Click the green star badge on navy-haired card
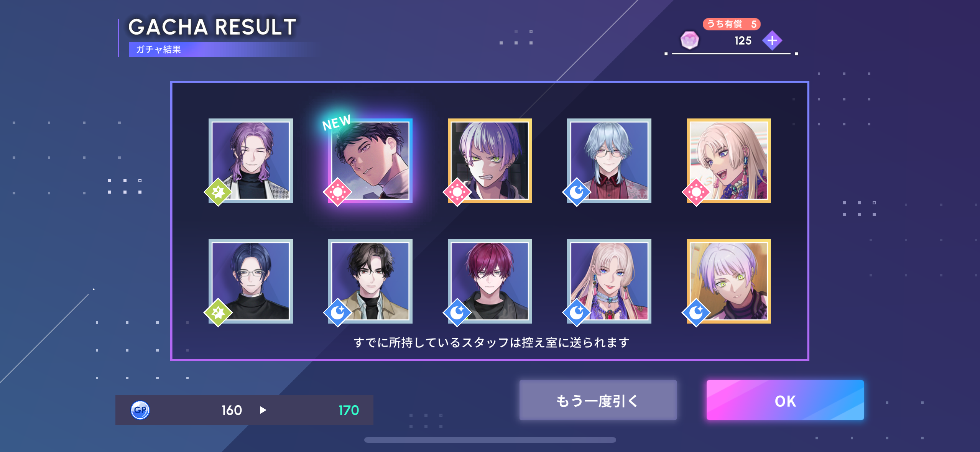 click(218, 312)
